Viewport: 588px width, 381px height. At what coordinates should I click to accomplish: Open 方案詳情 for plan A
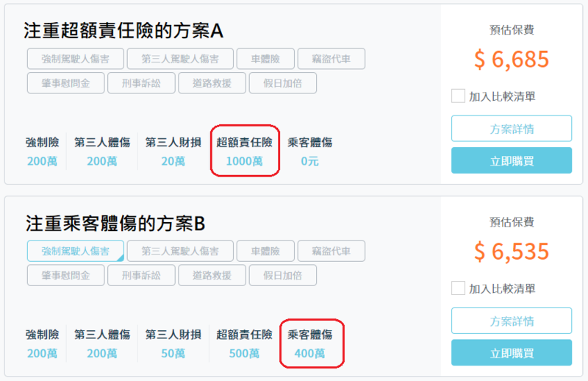coord(512,129)
